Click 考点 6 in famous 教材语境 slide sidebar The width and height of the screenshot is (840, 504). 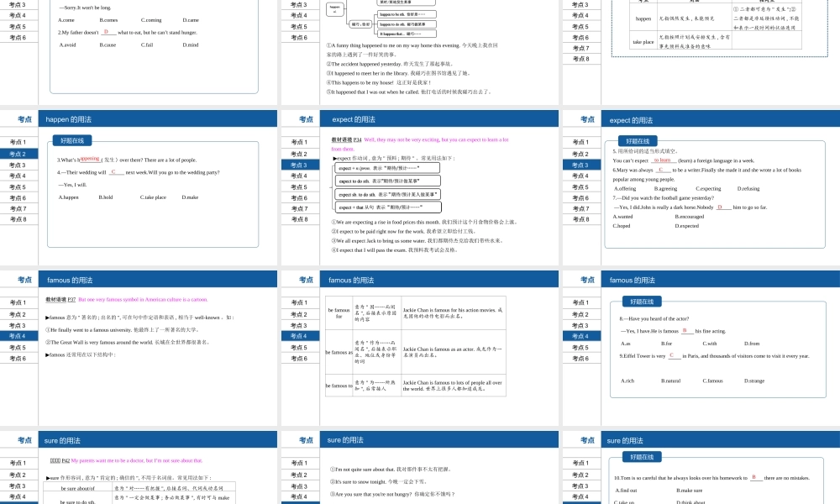point(18,359)
